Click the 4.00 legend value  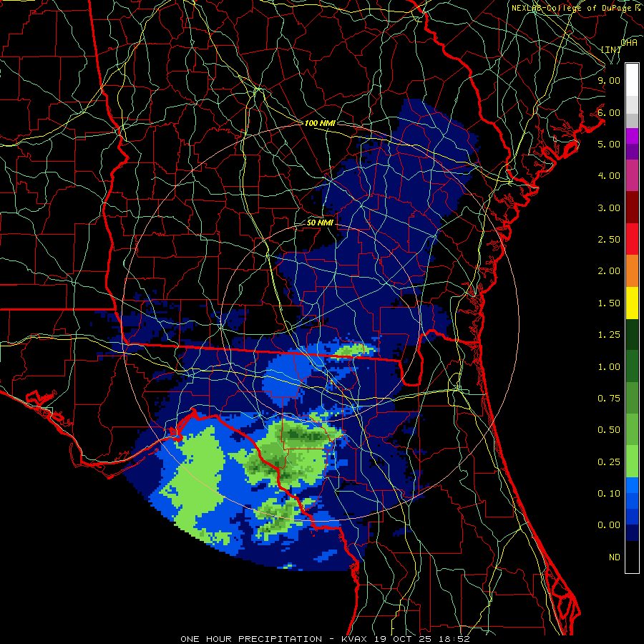coord(609,176)
